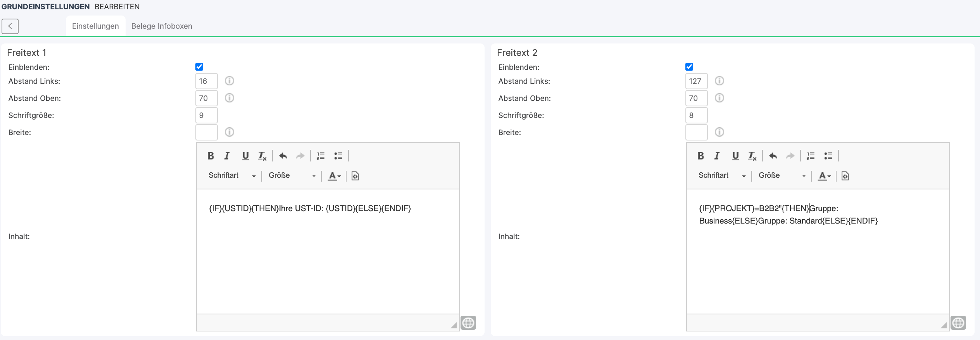Click globe translation icon beside Freitext 1 editor
The height and width of the screenshot is (340, 980).
coord(468,323)
